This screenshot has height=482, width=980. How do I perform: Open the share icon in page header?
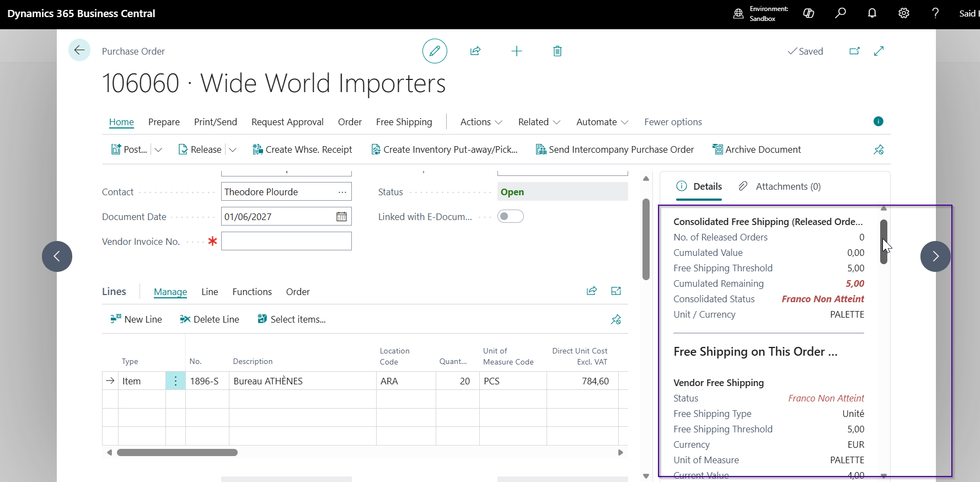coord(475,51)
